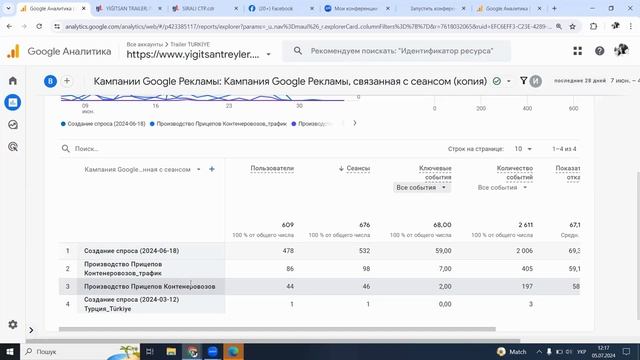
Task: Open Windows Start menu
Action: pos(10,351)
